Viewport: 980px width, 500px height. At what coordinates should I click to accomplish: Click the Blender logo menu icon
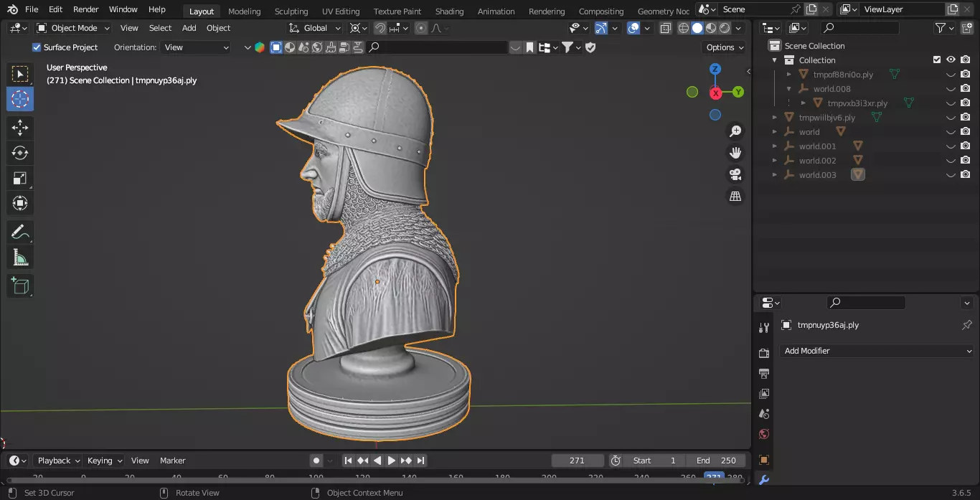[x=12, y=9]
